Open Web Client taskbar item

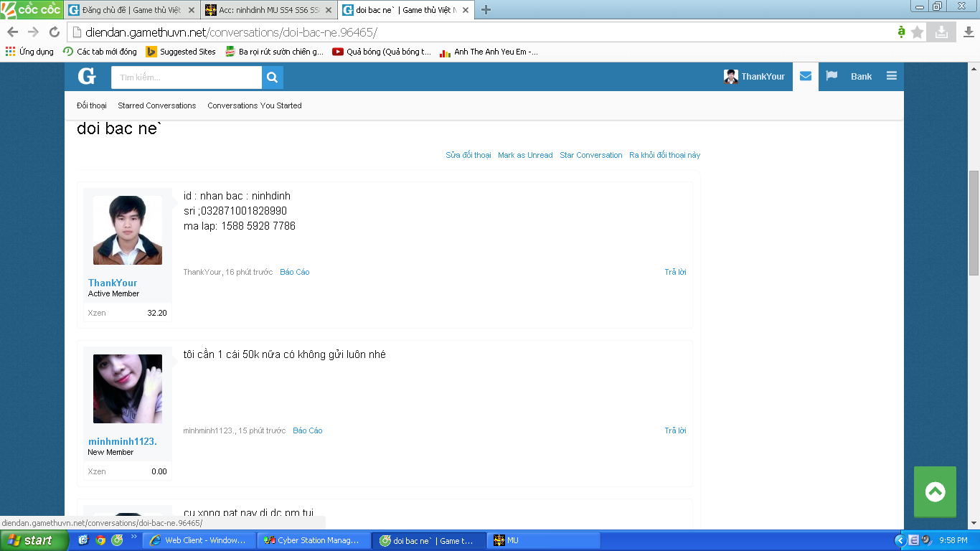coord(199,540)
